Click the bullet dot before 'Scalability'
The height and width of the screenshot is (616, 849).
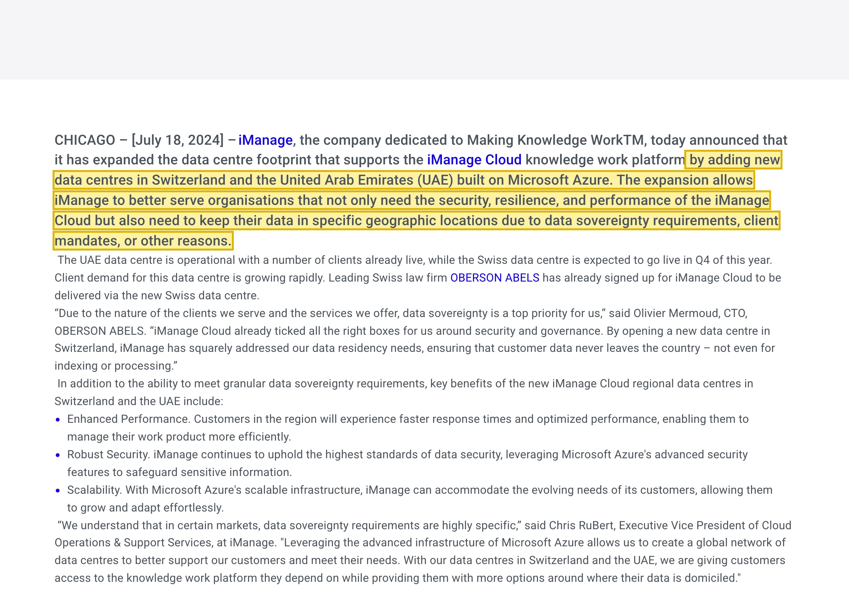[x=58, y=491]
